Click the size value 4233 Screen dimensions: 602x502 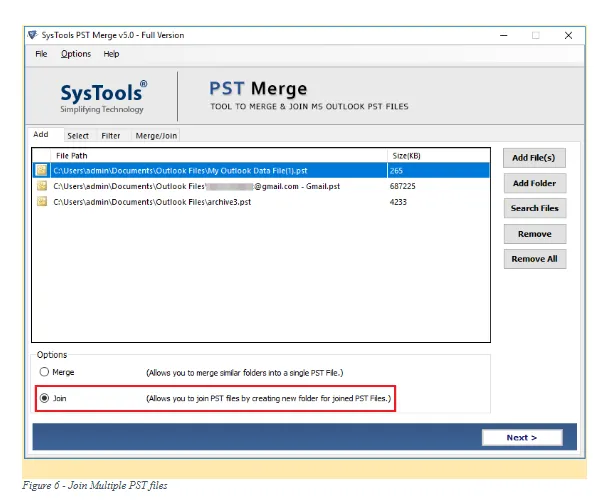point(398,202)
